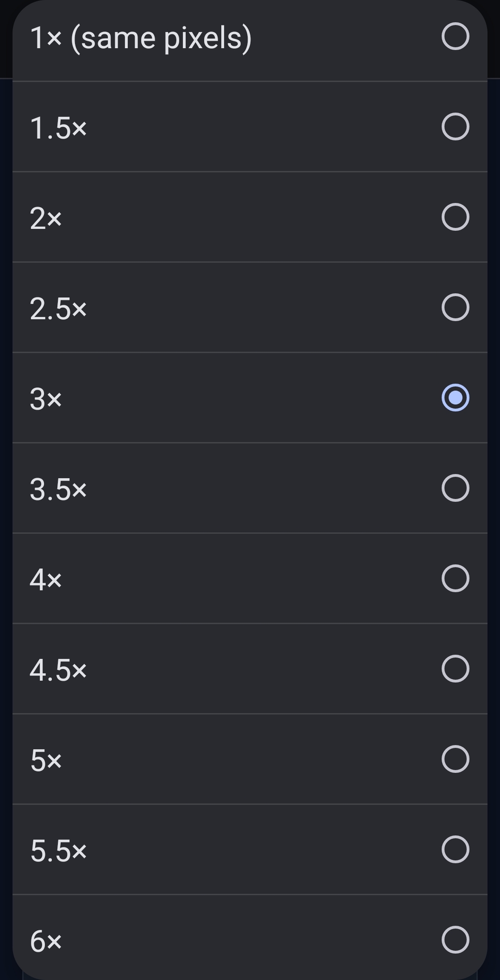
Task: Tap the "1× (same pixels)" option label
Action: click(141, 38)
